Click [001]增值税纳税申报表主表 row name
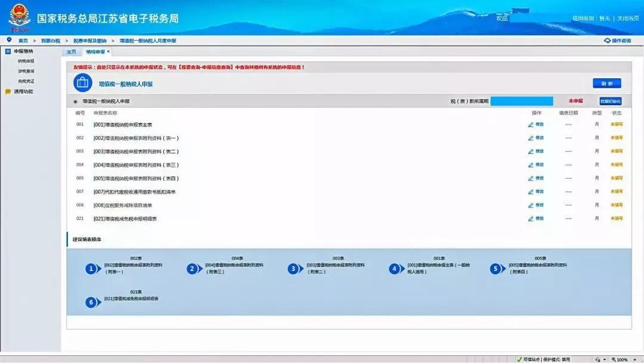 pyautogui.click(x=123, y=125)
